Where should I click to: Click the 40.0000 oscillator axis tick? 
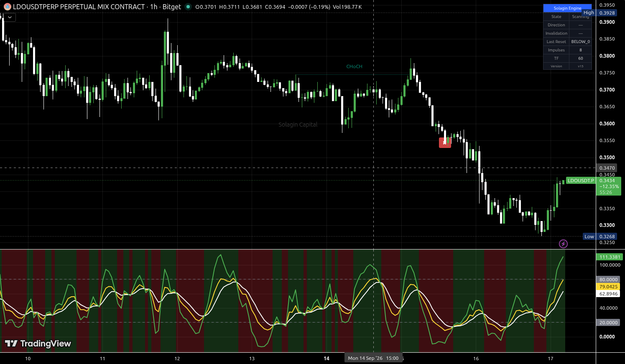(x=608, y=308)
